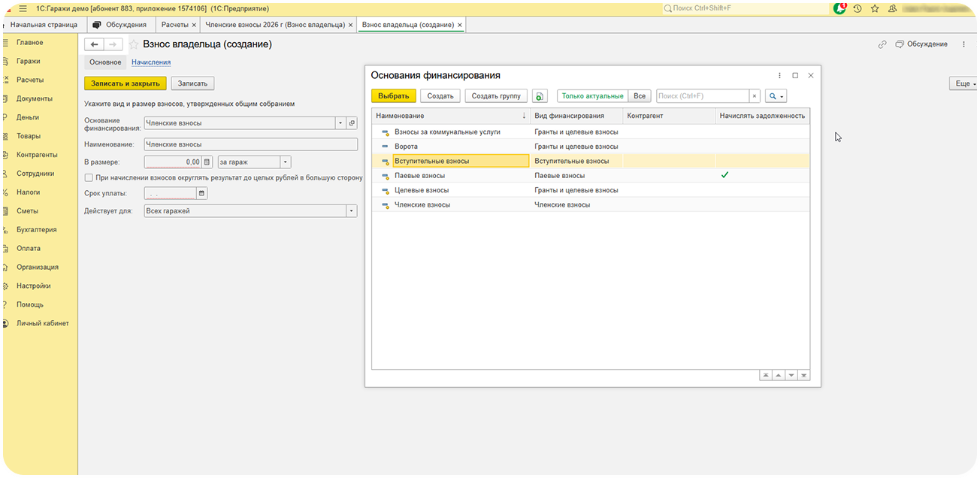The height and width of the screenshot is (478, 980).
Task: Click the copy item icon beside Создать группу
Action: [540, 96]
